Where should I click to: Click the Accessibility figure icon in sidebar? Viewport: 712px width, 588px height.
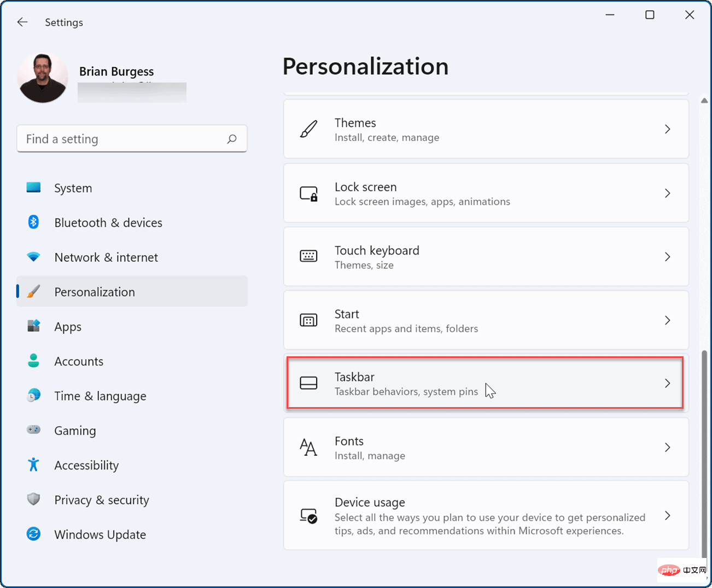click(33, 464)
